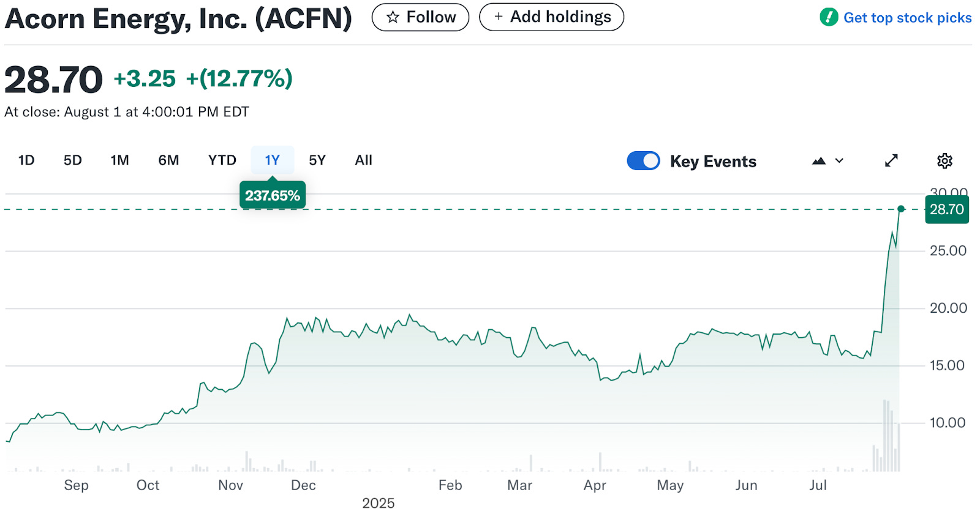Screen dimensions: 980x514
Task: Open chart settings gear
Action: coord(944,161)
